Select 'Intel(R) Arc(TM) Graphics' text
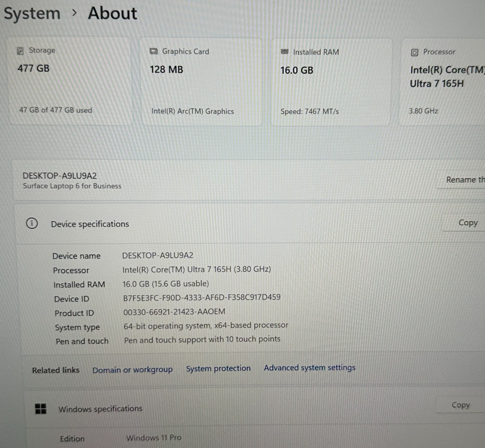The width and height of the screenshot is (485, 448). 193,111
